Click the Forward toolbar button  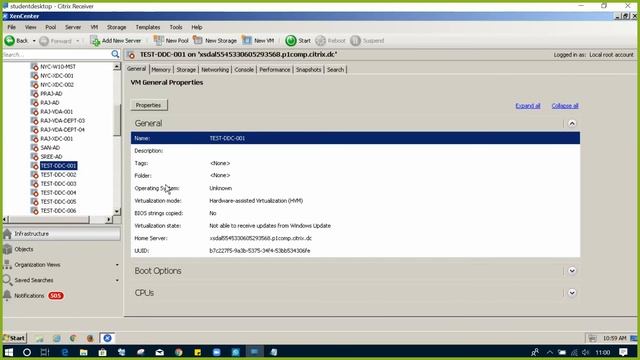(56, 41)
